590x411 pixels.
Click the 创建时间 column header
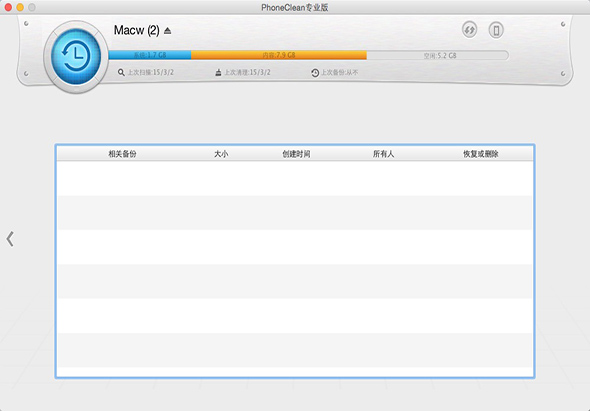point(297,154)
